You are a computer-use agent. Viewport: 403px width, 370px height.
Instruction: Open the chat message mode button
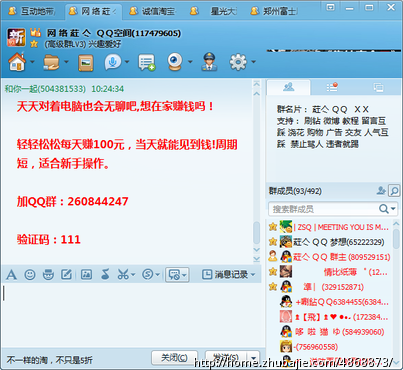click(177, 275)
